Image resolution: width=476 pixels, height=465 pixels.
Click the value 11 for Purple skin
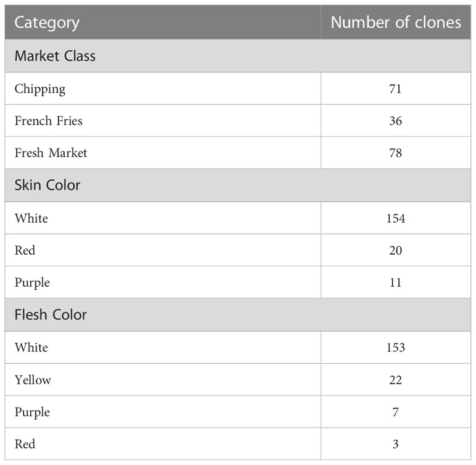396,283
